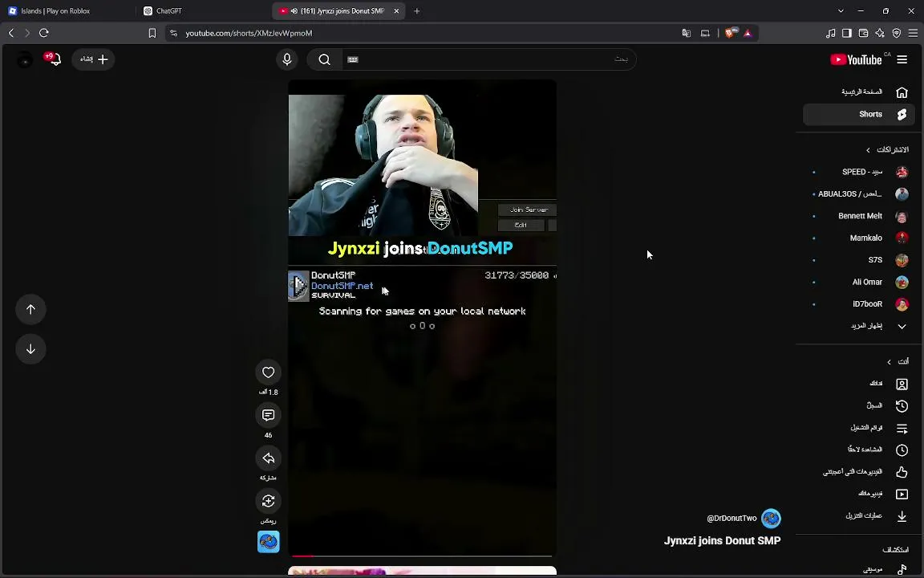
Task: Click the DrDonutTwo channel avatar
Action: coord(771,519)
